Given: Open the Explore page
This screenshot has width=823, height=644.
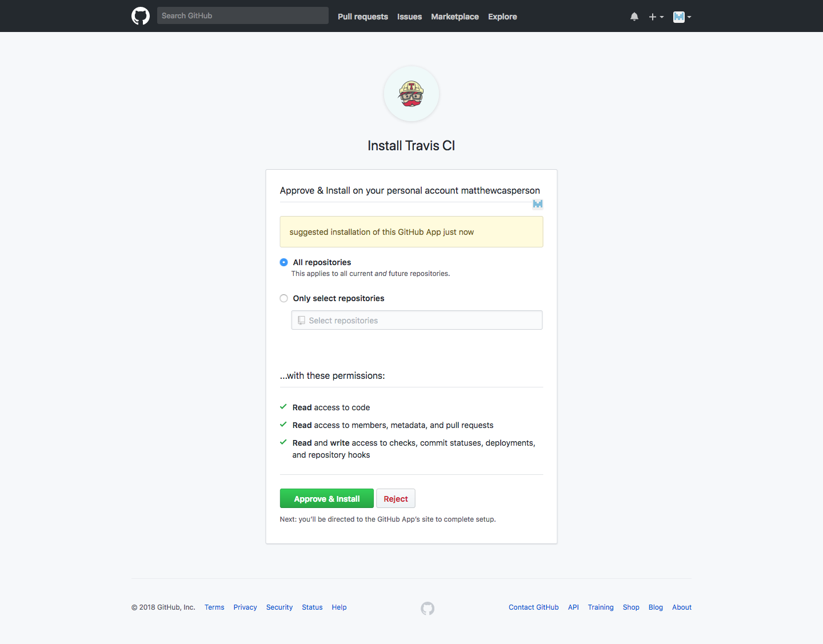Looking at the screenshot, I should 502,17.
